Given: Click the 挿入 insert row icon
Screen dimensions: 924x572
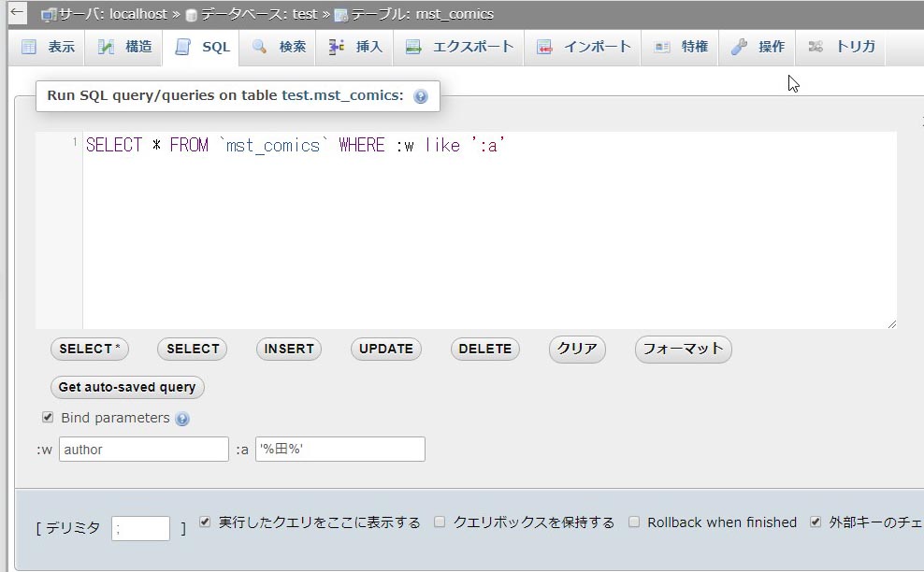Looking at the screenshot, I should (335, 46).
